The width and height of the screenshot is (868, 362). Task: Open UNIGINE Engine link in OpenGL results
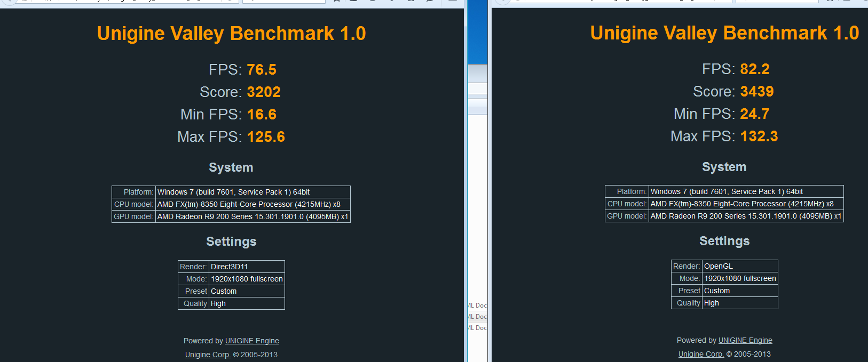(x=745, y=340)
